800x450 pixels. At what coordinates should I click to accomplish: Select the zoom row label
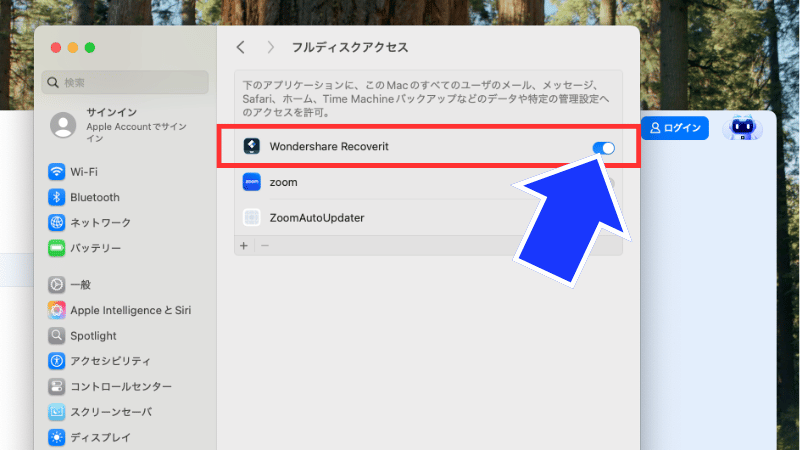[283, 182]
